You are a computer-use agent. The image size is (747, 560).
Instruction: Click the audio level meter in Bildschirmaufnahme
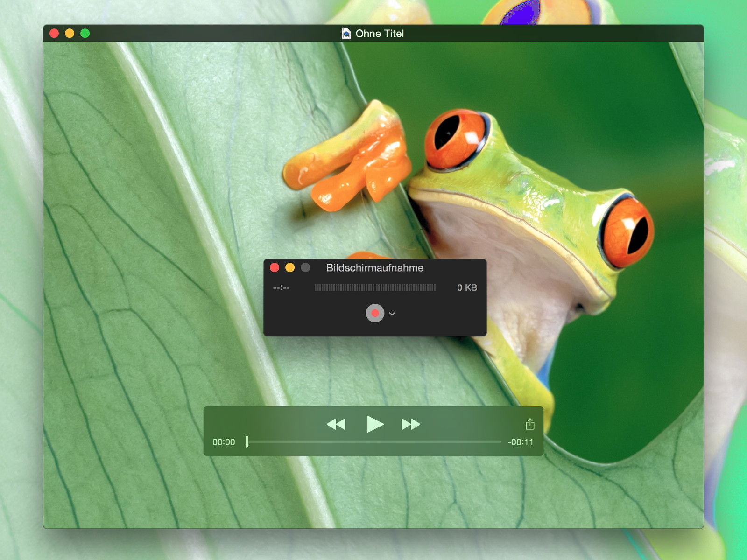pyautogui.click(x=375, y=287)
